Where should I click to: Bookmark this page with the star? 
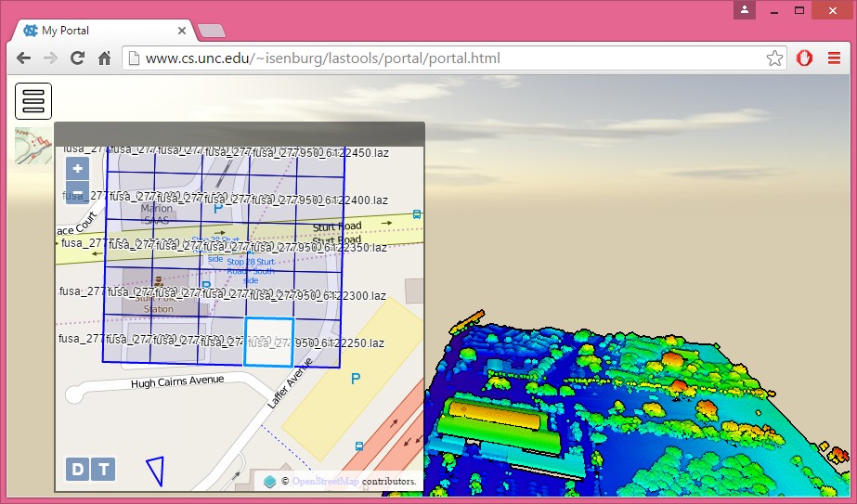[x=774, y=58]
